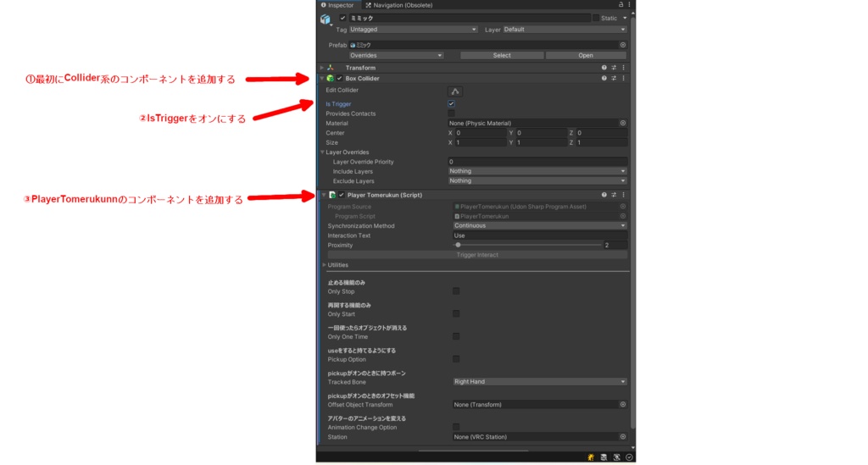Open the Static options dropdown arrow
This screenshot has height=465, width=868.
pyautogui.click(x=625, y=19)
